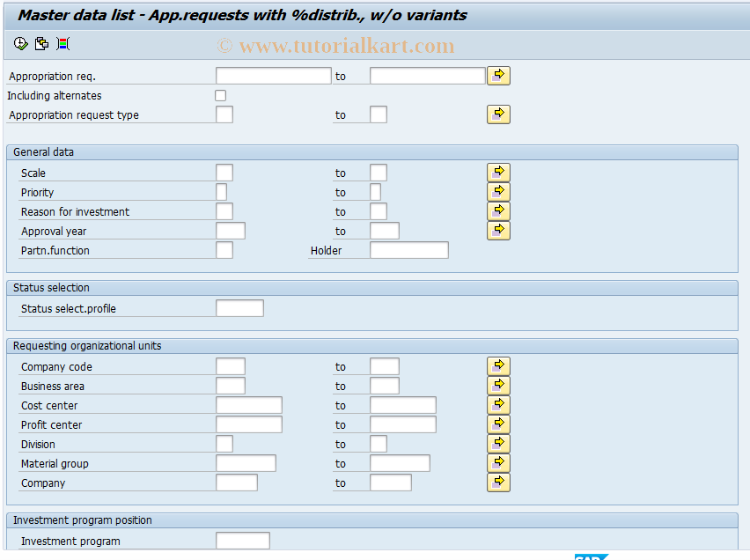The height and width of the screenshot is (560, 750).
Task: Click the Execute clock icon
Action: tap(20, 44)
